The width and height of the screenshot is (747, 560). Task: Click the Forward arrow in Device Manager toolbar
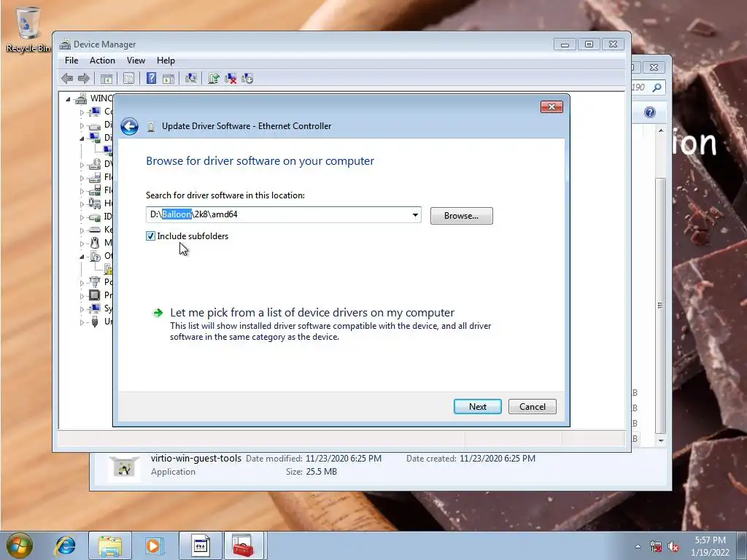pos(84,79)
